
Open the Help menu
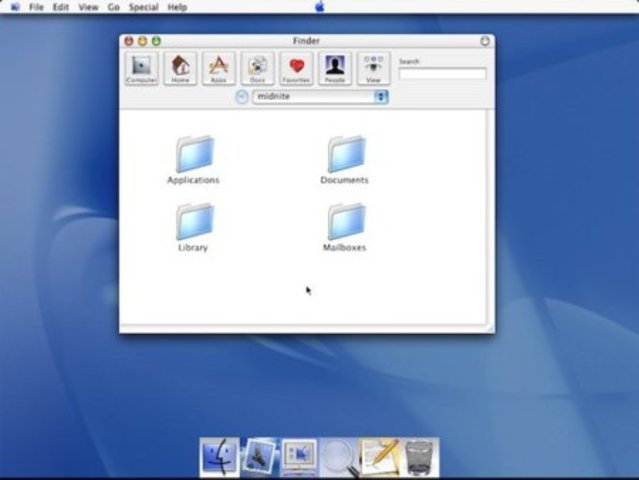tap(177, 7)
